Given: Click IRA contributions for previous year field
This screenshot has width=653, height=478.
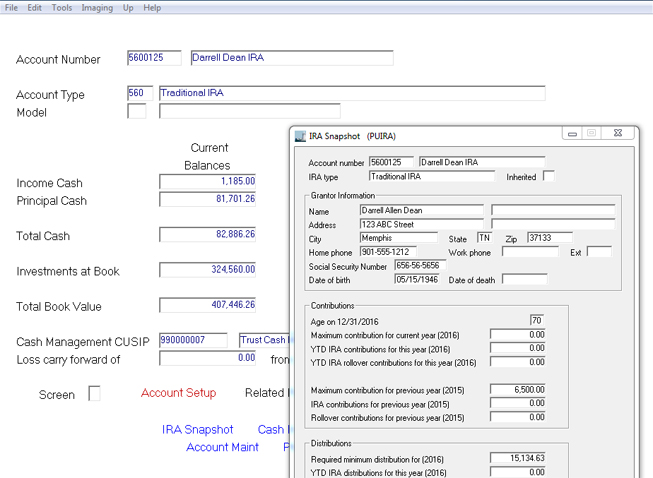Looking at the screenshot, I should [518, 403].
